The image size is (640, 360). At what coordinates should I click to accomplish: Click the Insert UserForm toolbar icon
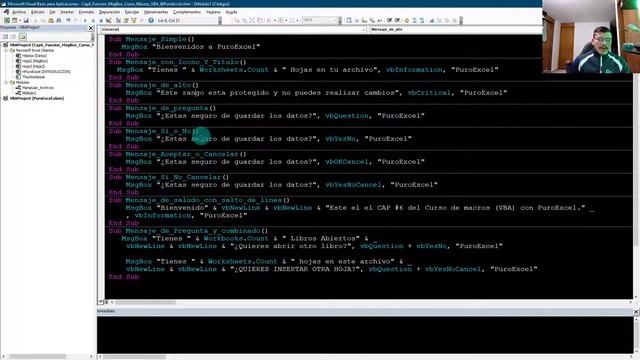tap(14, 20)
